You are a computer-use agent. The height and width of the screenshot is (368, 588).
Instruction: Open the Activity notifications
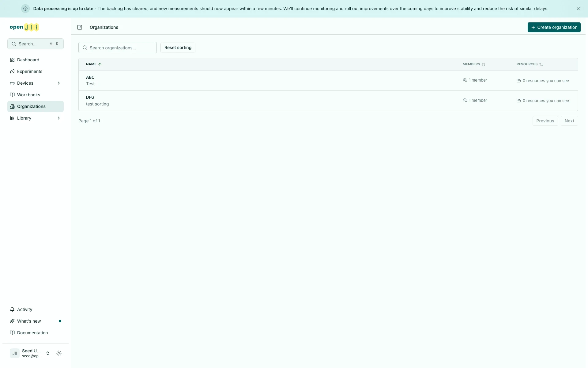click(36, 309)
